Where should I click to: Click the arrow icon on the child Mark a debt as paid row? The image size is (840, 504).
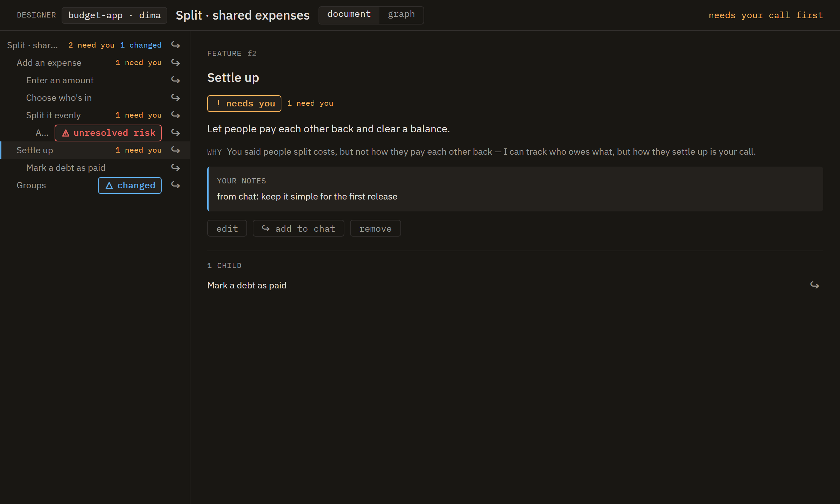pyautogui.click(x=814, y=285)
